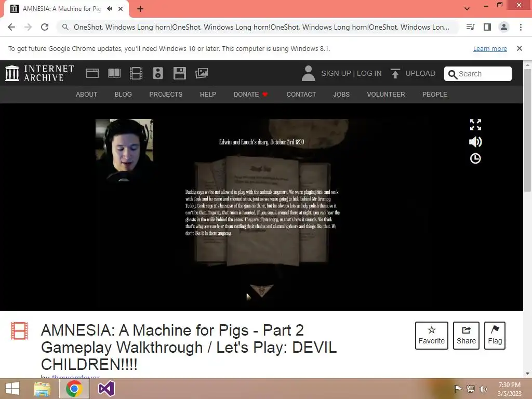Click the Learn more link
The image size is (532, 399).
490,48
